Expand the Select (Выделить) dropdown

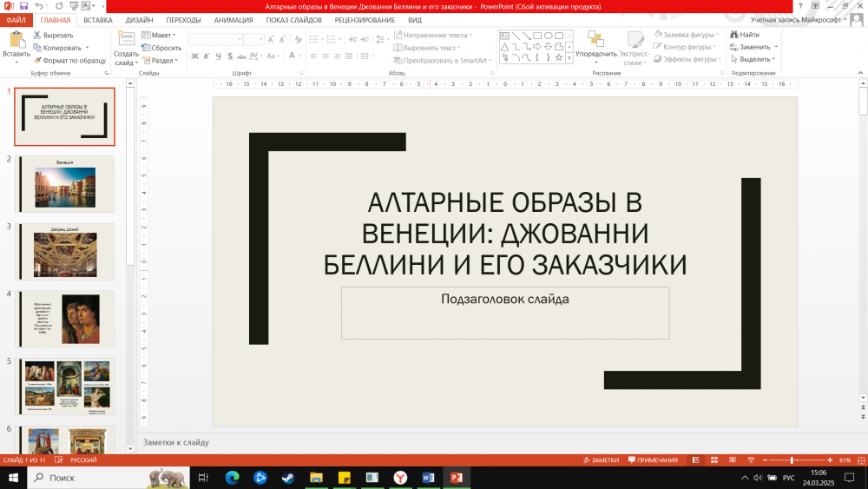coord(753,59)
